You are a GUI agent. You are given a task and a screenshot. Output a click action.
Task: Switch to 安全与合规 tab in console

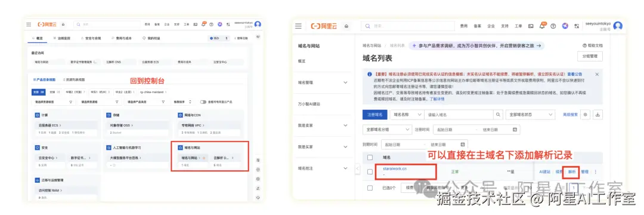91,38
